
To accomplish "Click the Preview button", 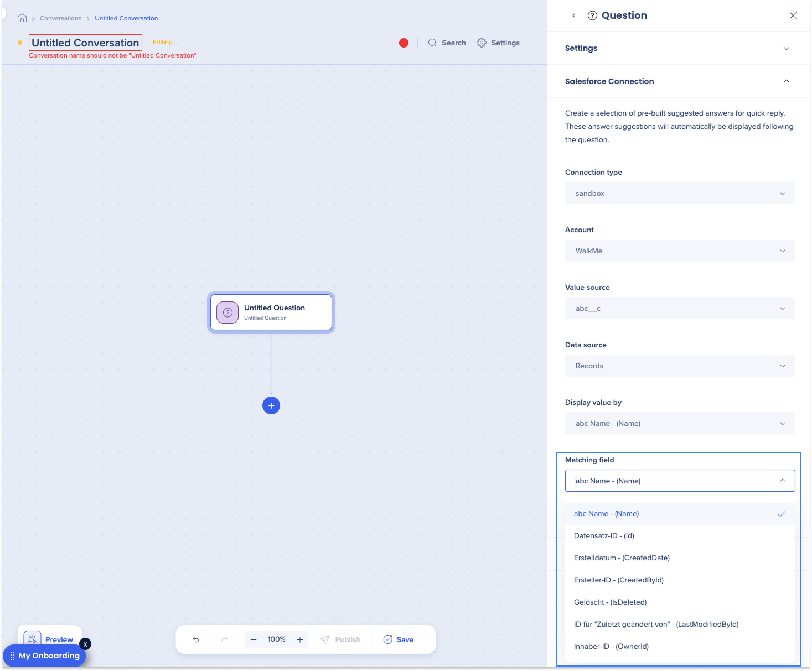I will coord(50,639).
